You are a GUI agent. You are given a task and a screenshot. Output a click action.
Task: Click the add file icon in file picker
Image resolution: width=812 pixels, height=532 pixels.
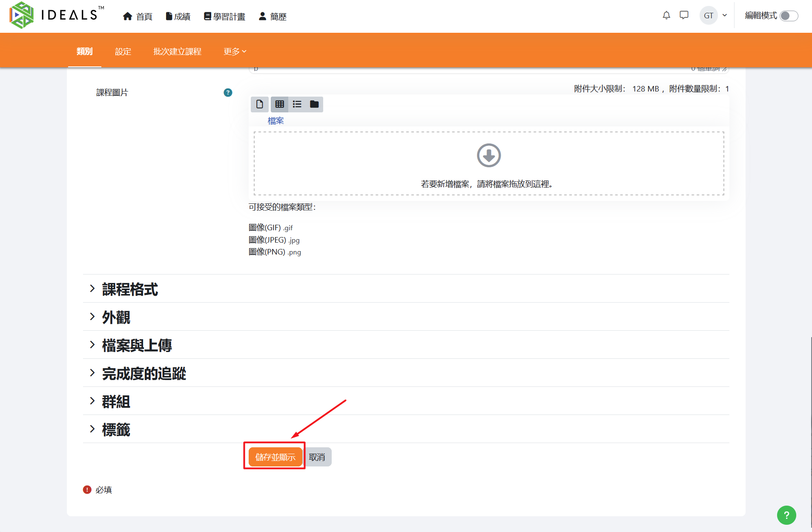[x=259, y=104]
